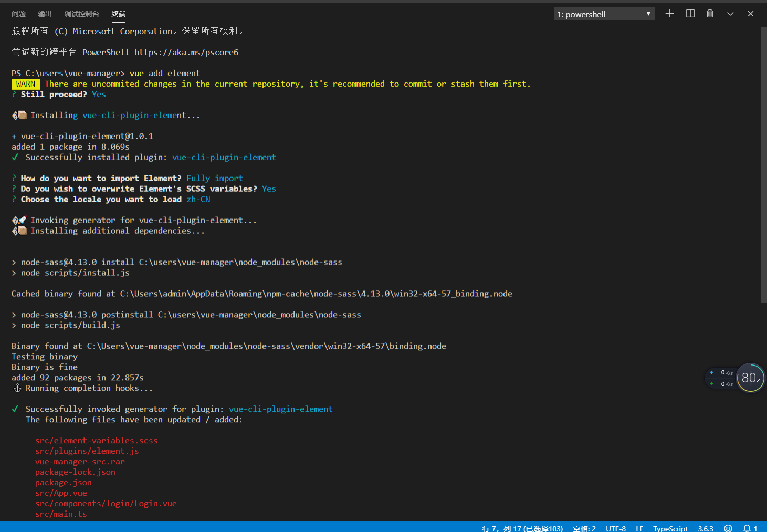
Task: Go to line via 行 7, 列 17 indicator
Action: pos(522,528)
